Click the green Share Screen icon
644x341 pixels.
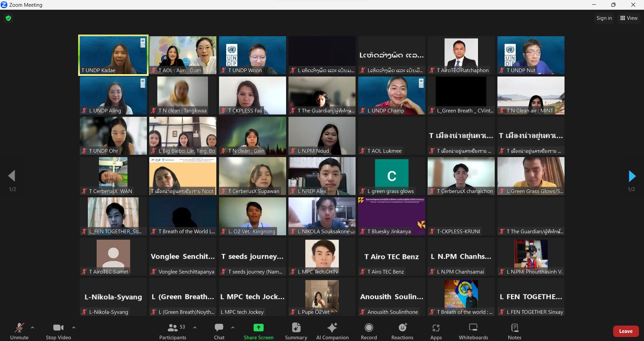pyautogui.click(x=258, y=328)
